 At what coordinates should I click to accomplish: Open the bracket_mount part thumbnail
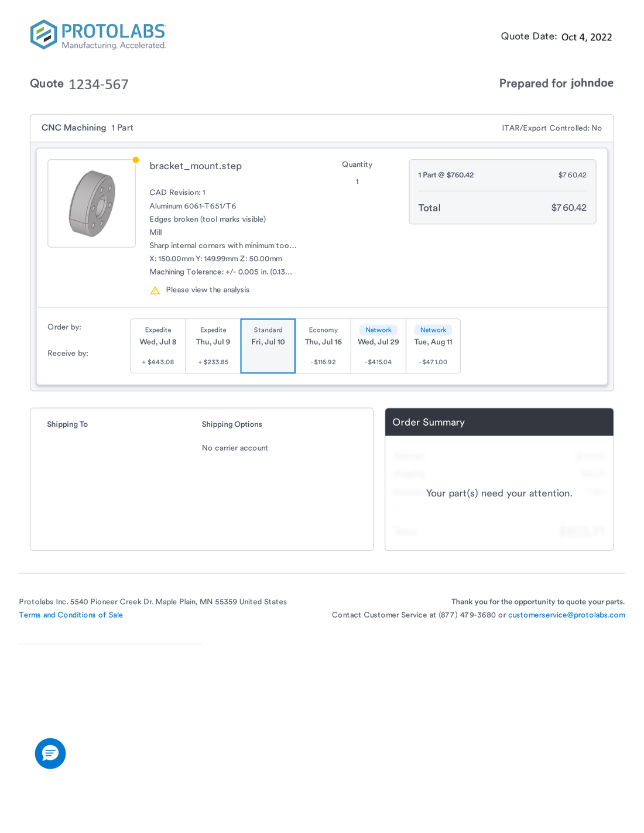92,203
